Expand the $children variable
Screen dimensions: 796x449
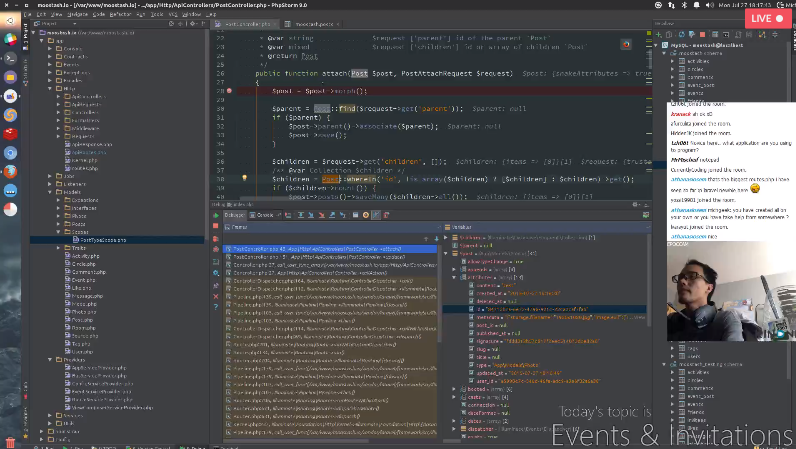click(446, 237)
